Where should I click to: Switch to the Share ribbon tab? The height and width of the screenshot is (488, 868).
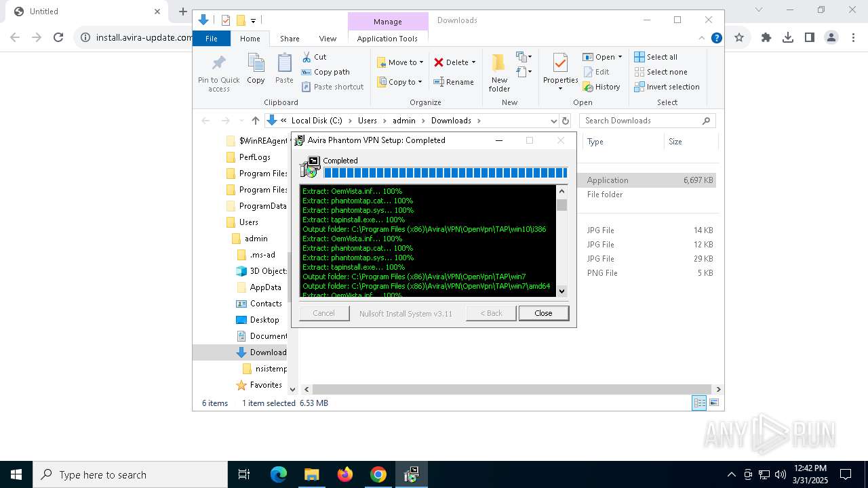pos(290,39)
